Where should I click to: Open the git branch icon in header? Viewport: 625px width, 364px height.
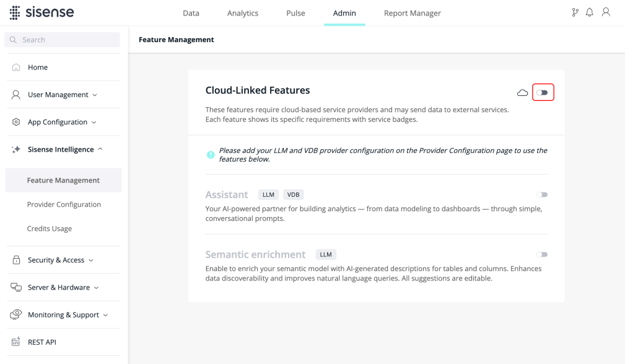click(575, 12)
